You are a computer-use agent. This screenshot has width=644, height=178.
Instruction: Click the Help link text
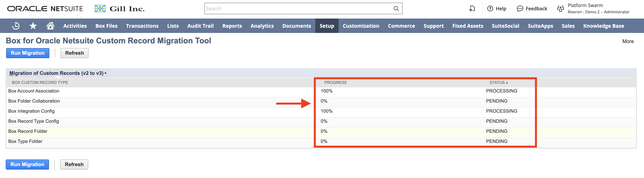[x=501, y=8]
